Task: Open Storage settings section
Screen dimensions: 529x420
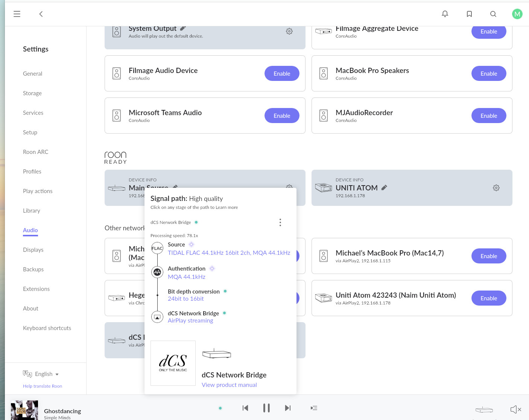Action: [x=32, y=93]
